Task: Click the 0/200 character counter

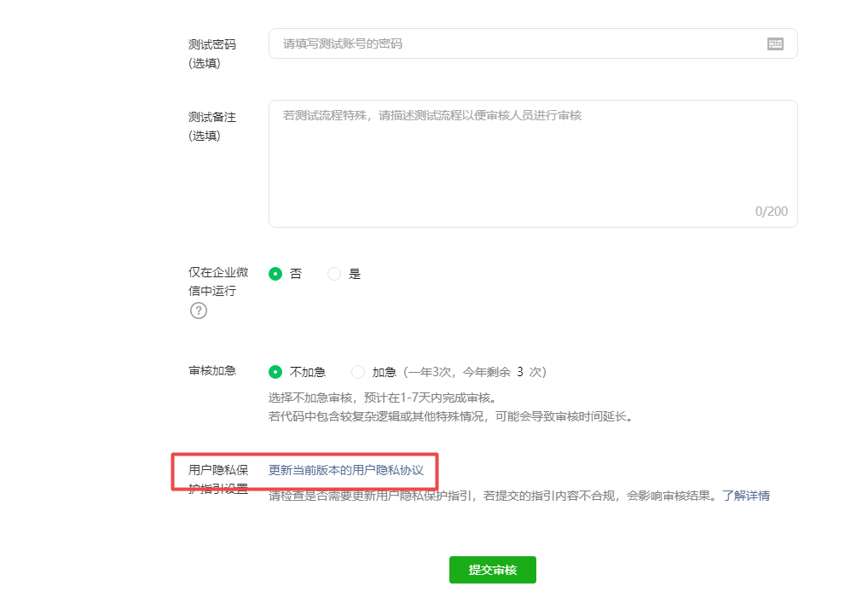Action: tap(771, 212)
